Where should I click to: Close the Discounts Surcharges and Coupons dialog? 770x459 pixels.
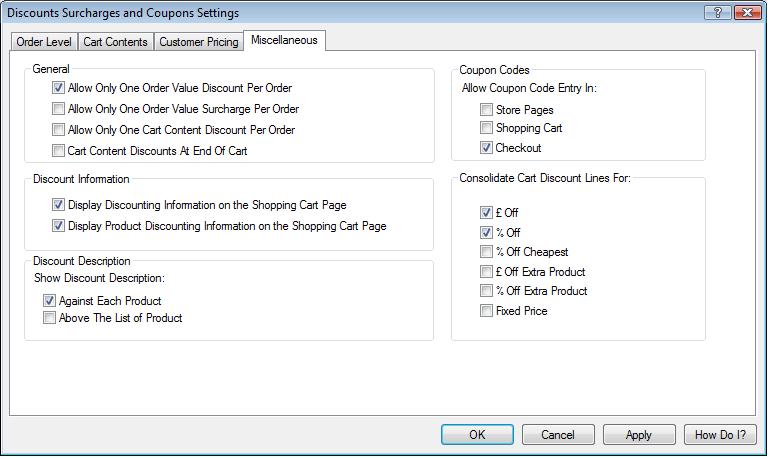745,12
